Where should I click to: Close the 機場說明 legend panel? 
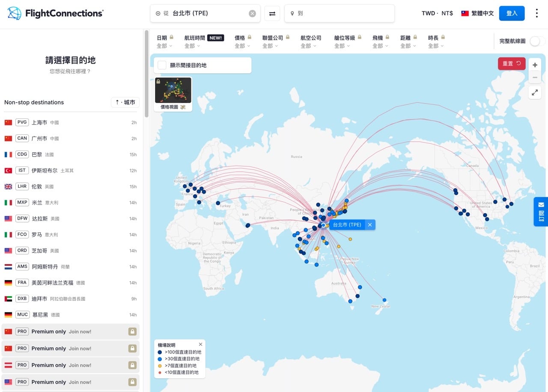(x=200, y=344)
